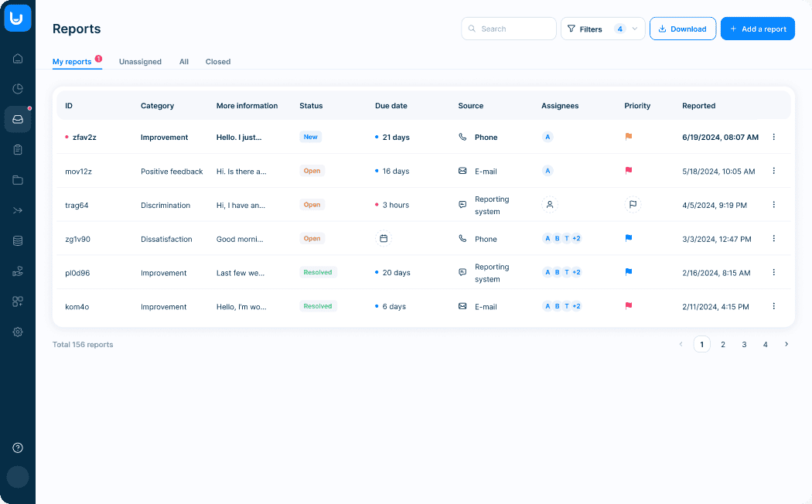The width and height of the screenshot is (812, 504).
Task: Click calendar icon in zg1v90 due date
Action: (384, 239)
